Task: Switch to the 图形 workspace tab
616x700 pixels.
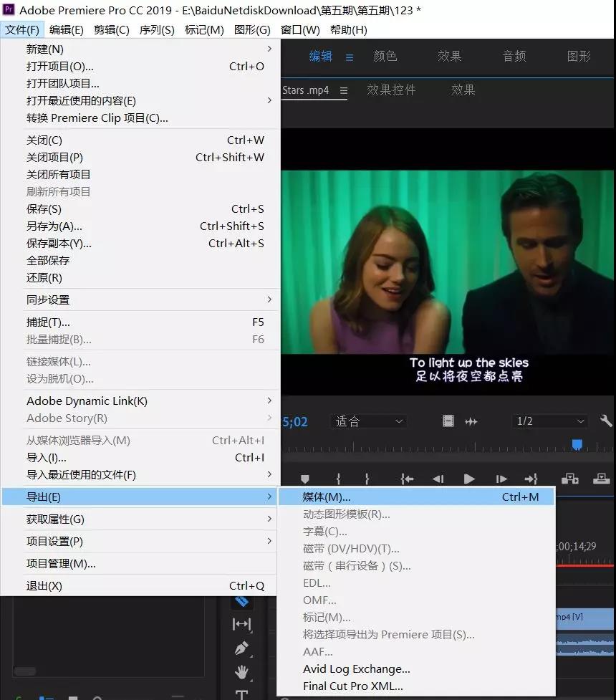Action: (x=579, y=57)
